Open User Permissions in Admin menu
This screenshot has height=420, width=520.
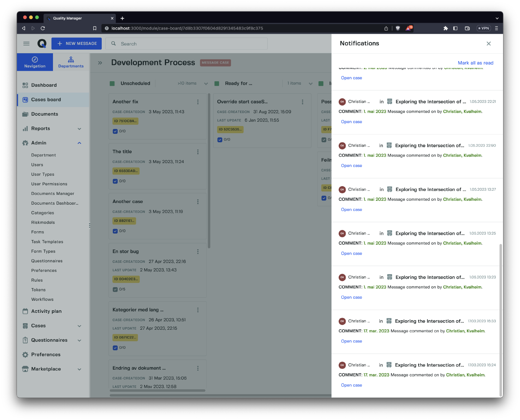(x=49, y=184)
